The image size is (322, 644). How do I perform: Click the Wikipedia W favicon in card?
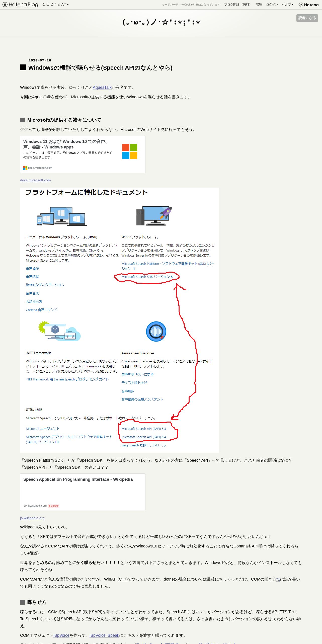point(25,506)
